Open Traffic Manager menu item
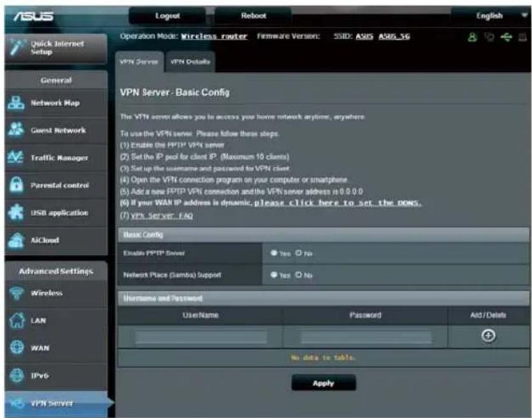This screenshot has width=532, height=418. 57,158
